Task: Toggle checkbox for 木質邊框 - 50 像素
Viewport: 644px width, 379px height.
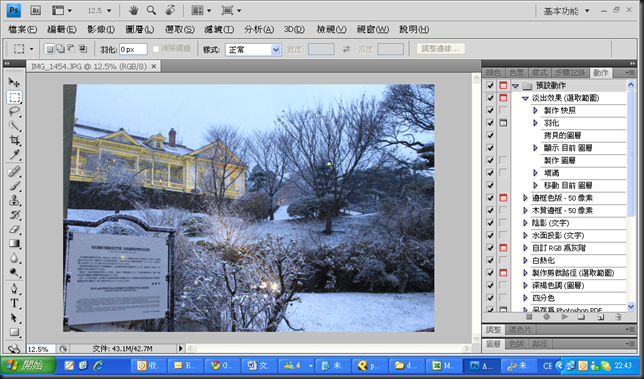Action: click(490, 210)
